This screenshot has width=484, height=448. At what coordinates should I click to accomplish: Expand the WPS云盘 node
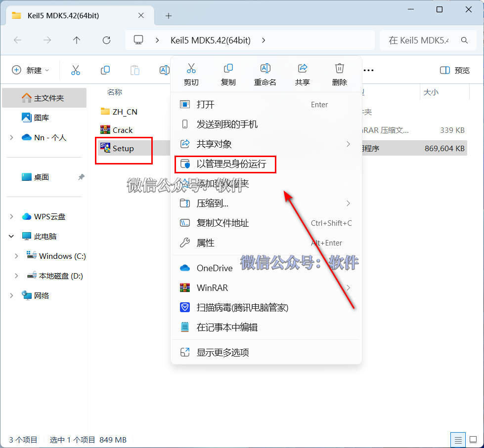(11, 216)
